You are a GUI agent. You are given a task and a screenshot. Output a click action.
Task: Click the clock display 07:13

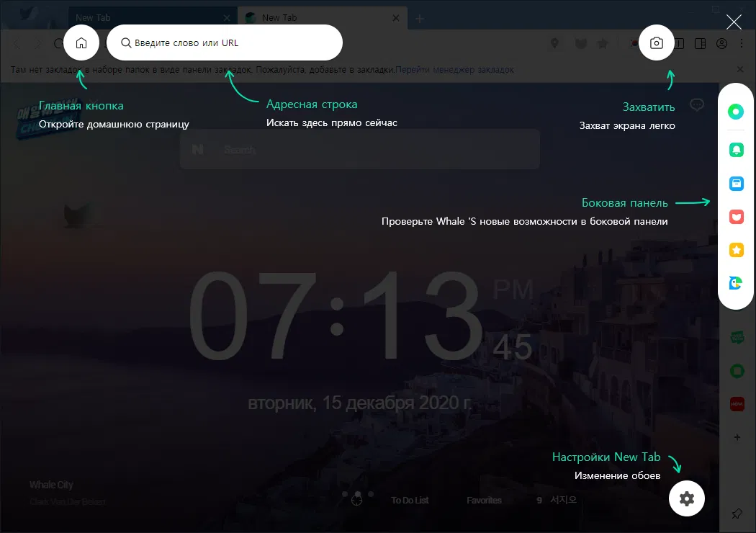(x=336, y=316)
